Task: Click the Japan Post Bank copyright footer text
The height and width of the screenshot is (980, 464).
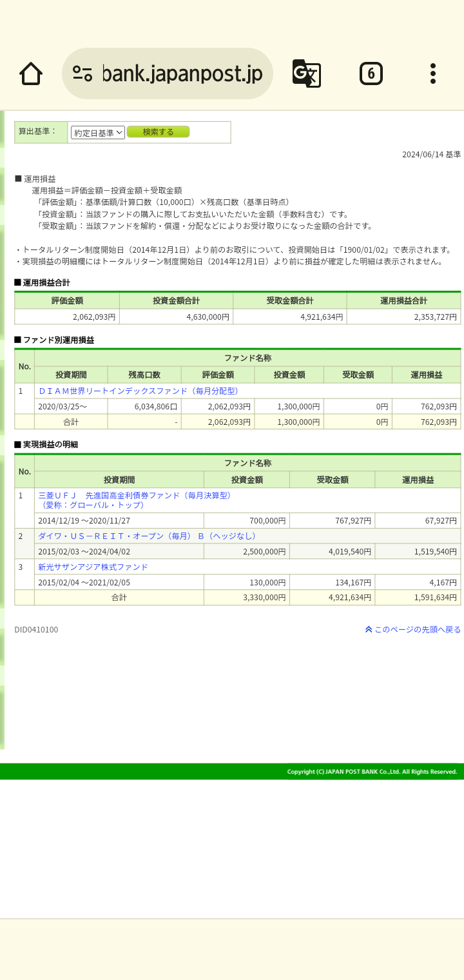Action: 372,772
